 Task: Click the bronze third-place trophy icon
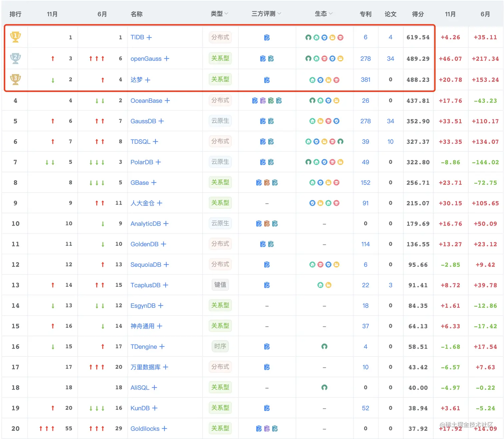[15, 79]
